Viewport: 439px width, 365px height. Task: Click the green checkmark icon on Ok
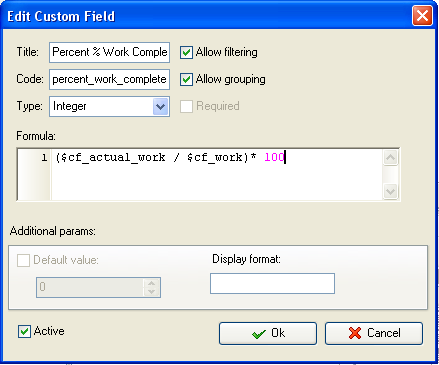point(259,333)
